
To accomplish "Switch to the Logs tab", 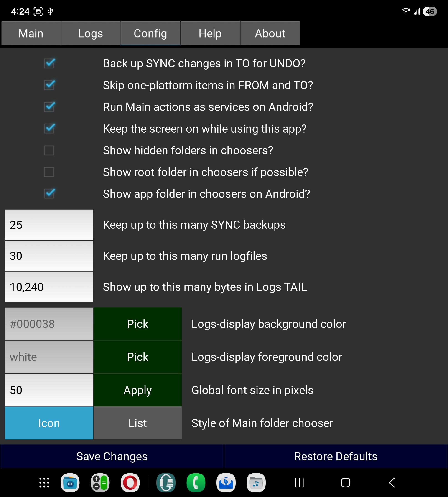I will tap(91, 33).
